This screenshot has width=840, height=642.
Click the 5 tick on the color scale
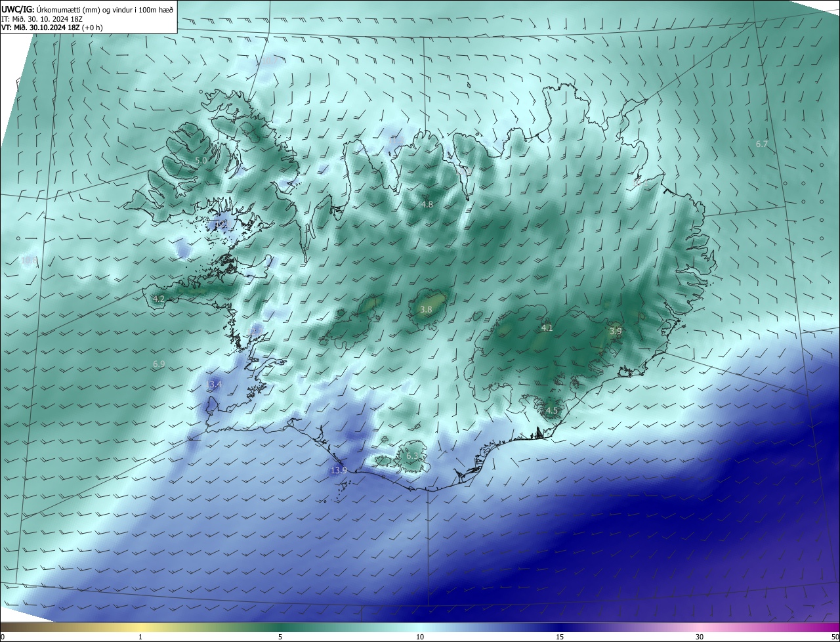[280, 637]
